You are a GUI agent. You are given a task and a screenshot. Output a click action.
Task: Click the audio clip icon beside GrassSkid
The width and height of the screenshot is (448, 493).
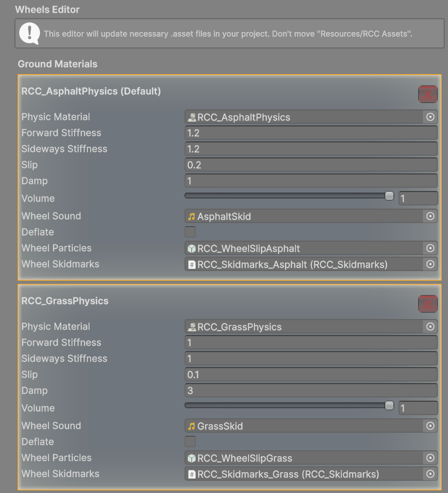pos(191,426)
